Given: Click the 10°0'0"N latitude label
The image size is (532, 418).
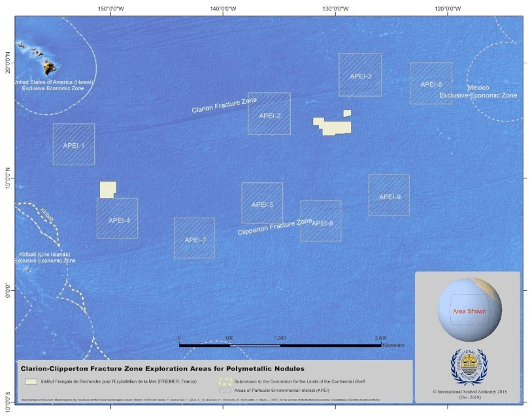Looking at the screenshot, I should click(x=8, y=178).
